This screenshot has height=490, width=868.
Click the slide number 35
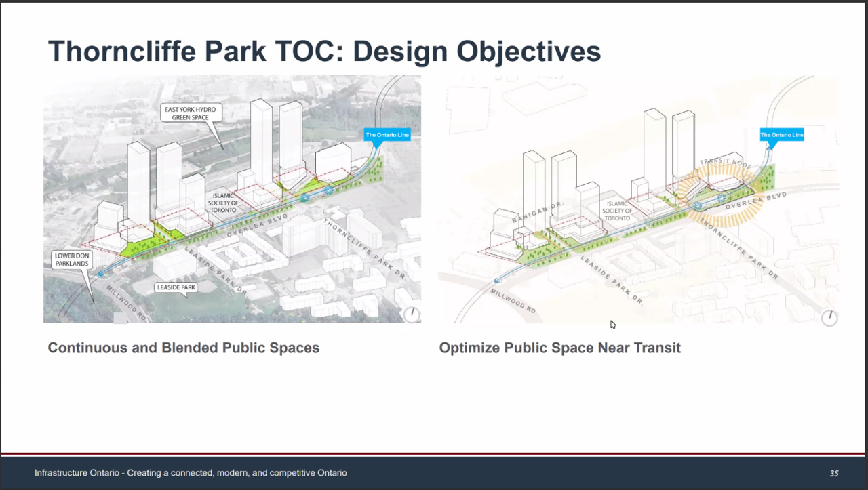pos(833,473)
